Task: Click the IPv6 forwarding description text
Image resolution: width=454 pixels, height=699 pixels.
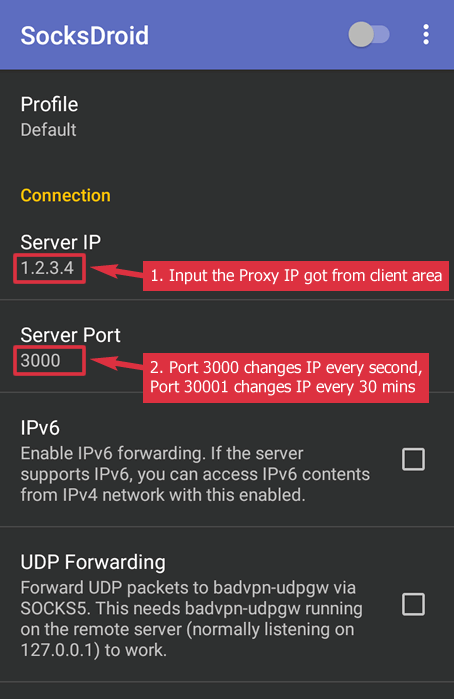Action: point(195,474)
